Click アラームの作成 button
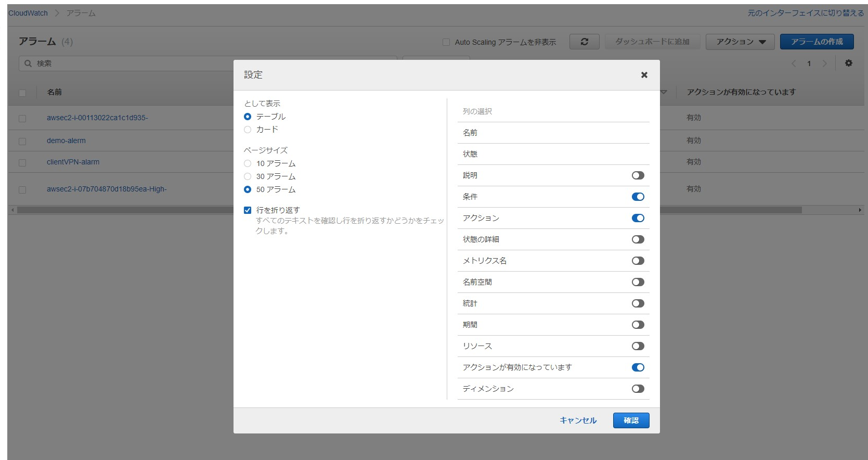The height and width of the screenshot is (460, 868). click(x=817, y=42)
